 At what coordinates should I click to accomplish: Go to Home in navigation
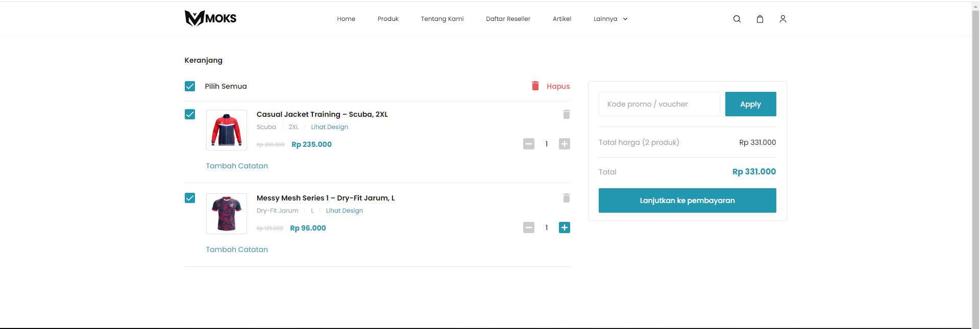pyautogui.click(x=346, y=19)
